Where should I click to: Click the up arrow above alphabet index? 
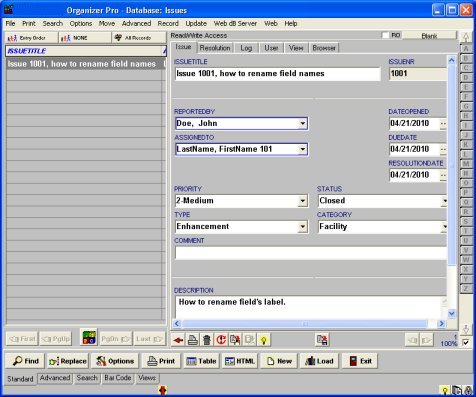(466, 37)
